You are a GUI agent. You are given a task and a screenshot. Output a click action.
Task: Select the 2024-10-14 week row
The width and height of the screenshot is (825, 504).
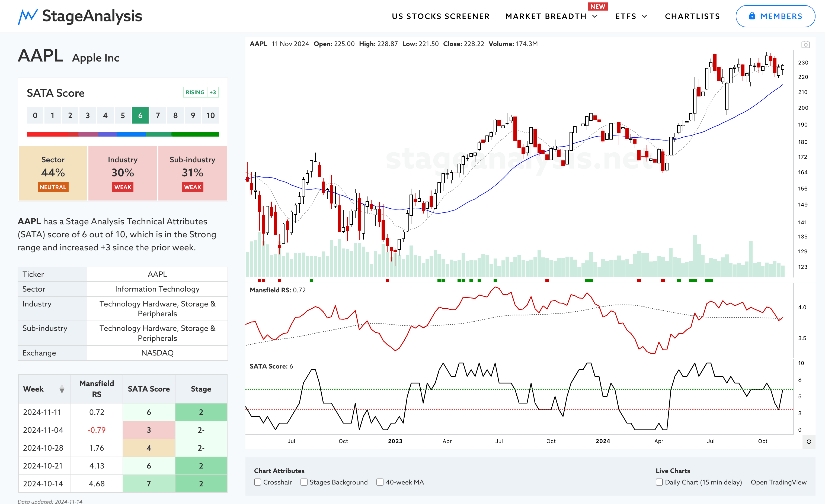[x=123, y=484]
